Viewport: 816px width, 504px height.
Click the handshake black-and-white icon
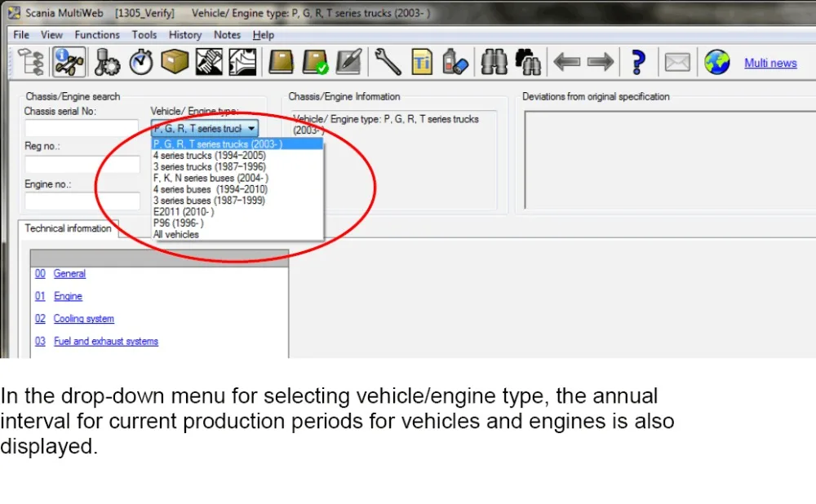[209, 63]
